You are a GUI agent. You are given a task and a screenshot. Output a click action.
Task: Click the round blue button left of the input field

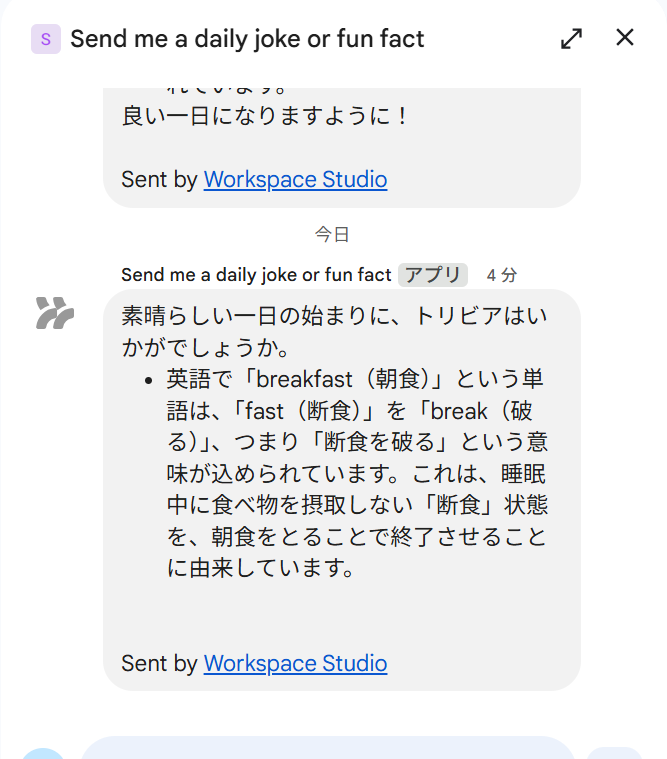coord(44,752)
